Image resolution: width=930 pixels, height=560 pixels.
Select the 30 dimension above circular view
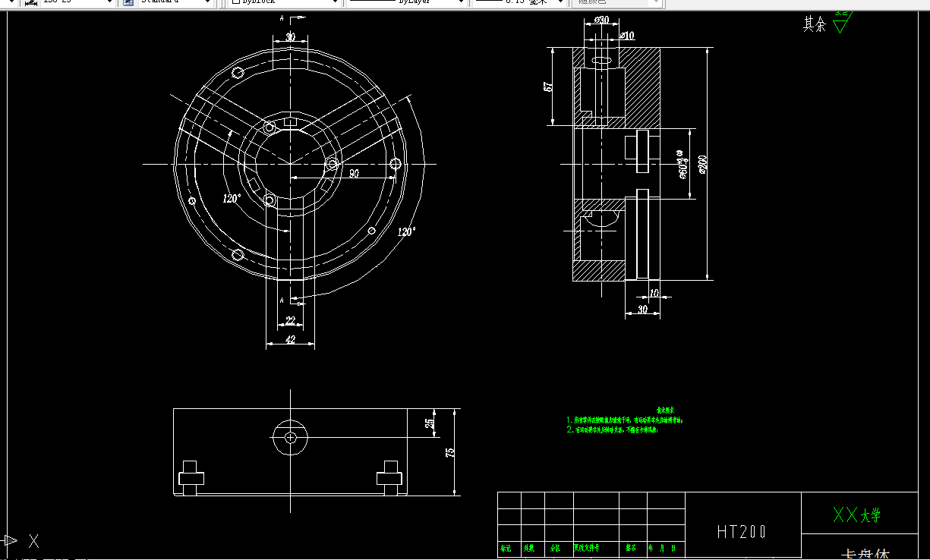tap(290, 38)
